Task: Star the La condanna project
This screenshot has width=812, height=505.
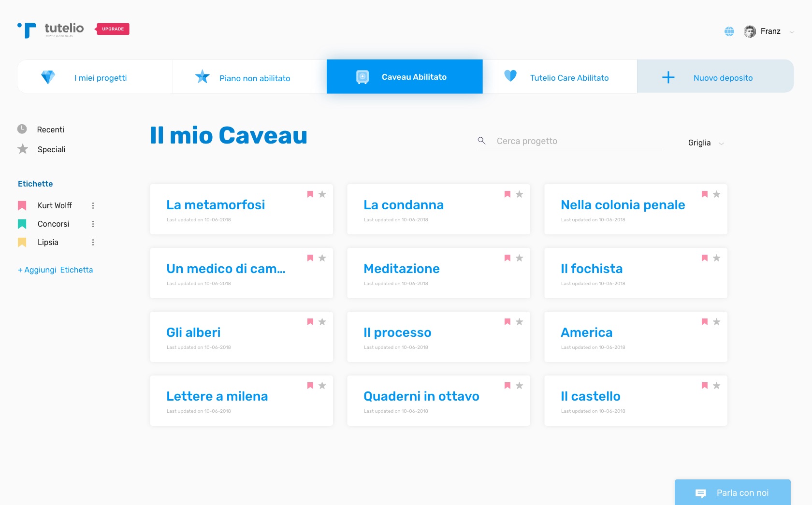Action: (520, 194)
